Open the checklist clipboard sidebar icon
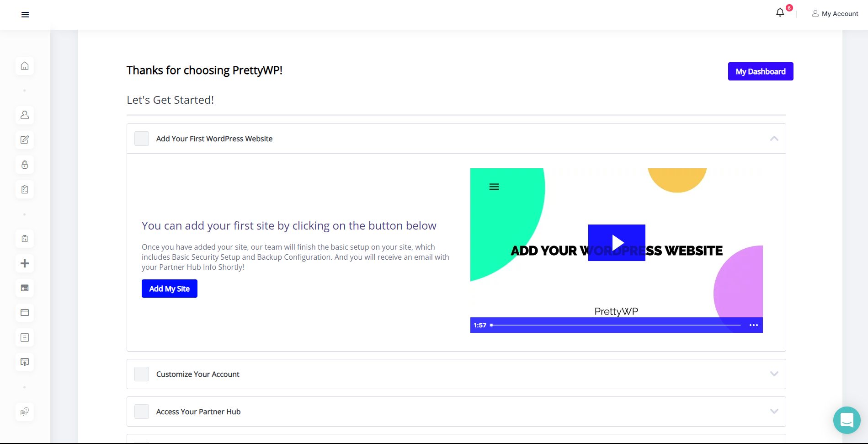Image resolution: width=868 pixels, height=444 pixels. click(25, 189)
